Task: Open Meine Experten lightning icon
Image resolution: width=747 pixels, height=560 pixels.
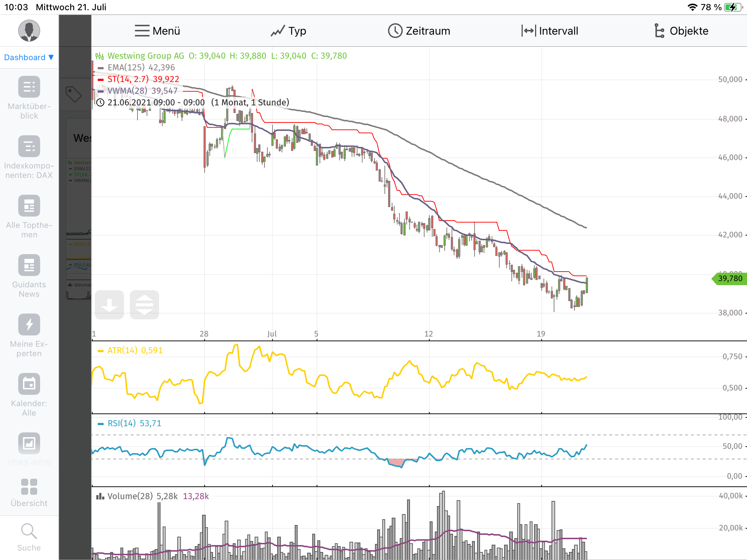Action: [29, 325]
